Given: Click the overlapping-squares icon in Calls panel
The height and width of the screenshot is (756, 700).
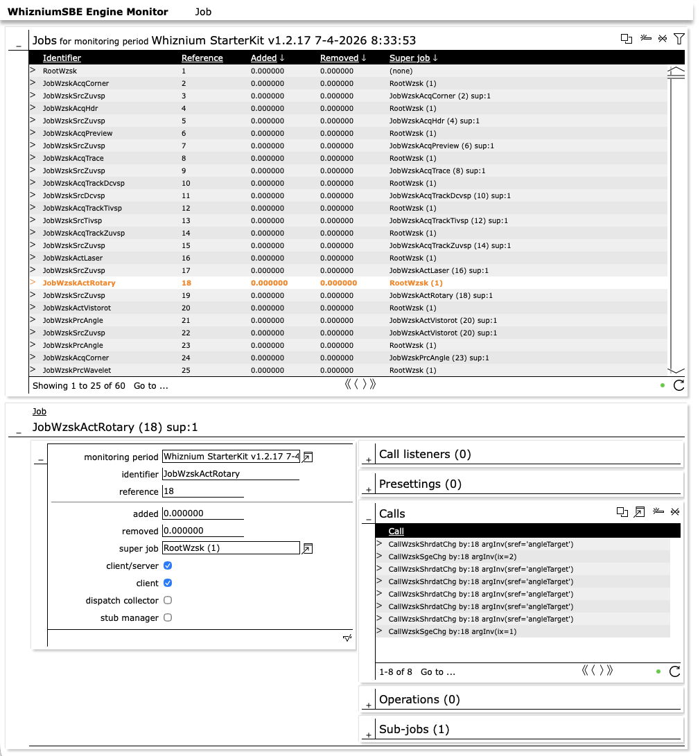Looking at the screenshot, I should coord(622,512).
